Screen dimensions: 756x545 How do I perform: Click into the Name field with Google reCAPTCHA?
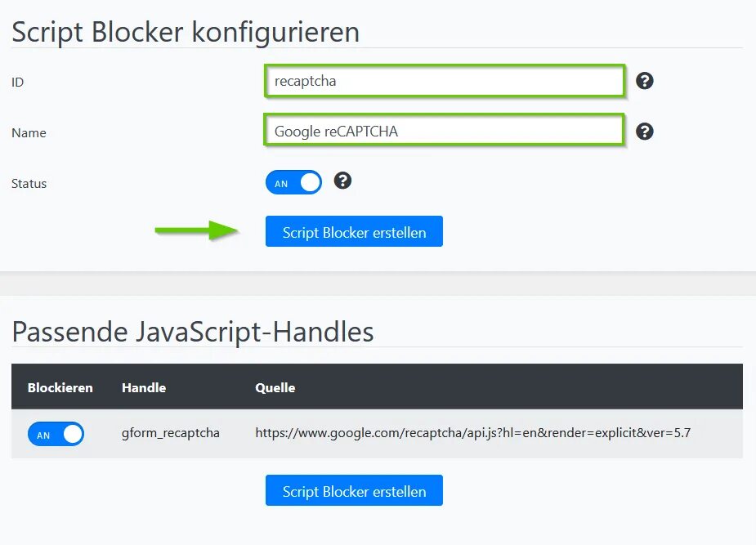[x=444, y=131]
